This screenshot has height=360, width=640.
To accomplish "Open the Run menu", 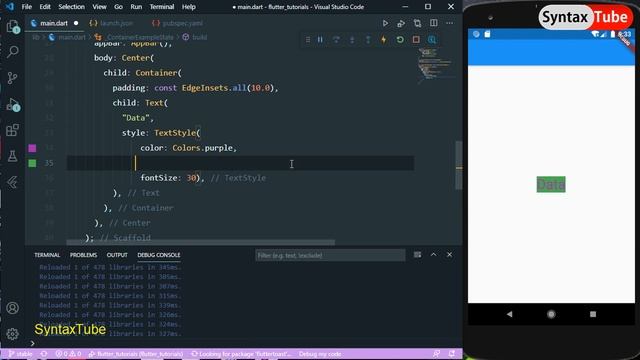I will [x=136, y=7].
